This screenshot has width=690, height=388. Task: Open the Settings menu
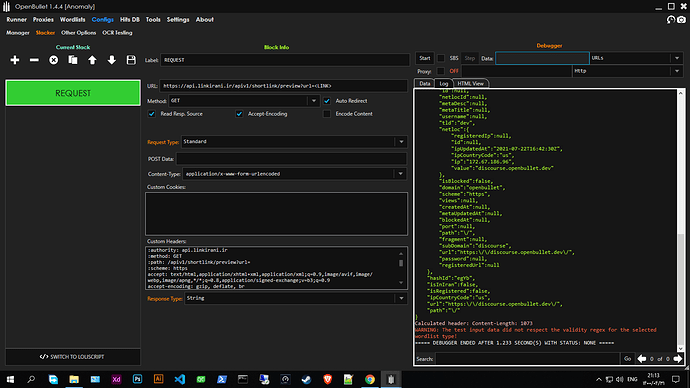(178, 20)
